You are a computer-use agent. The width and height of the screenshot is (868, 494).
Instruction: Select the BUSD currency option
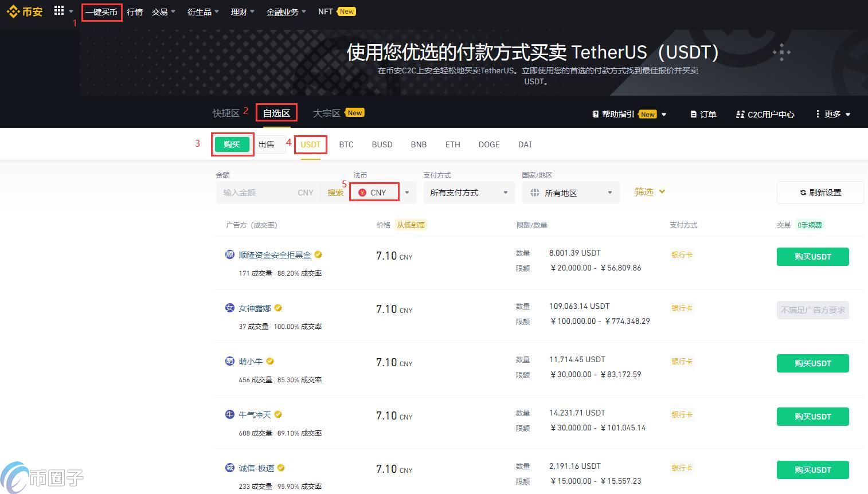pyautogui.click(x=381, y=144)
